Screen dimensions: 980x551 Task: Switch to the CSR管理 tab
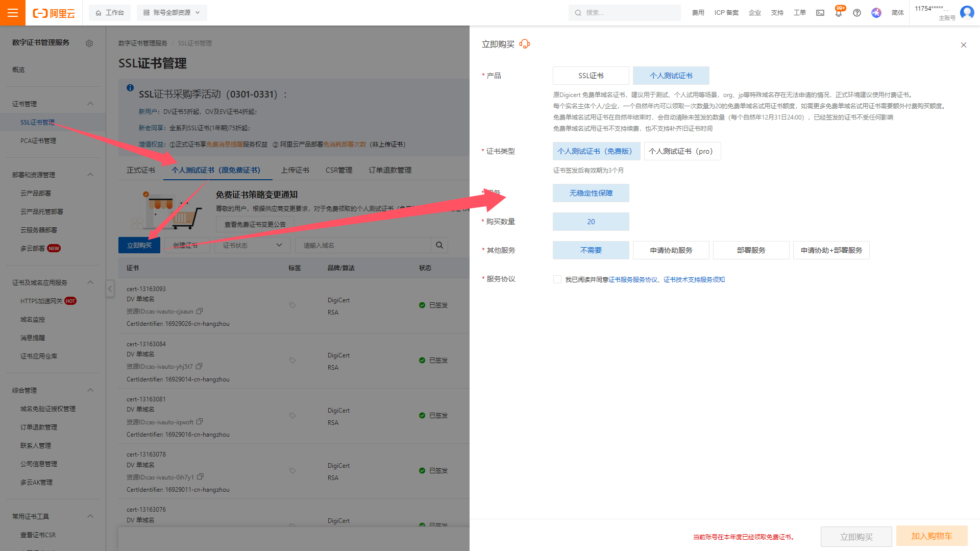click(339, 170)
